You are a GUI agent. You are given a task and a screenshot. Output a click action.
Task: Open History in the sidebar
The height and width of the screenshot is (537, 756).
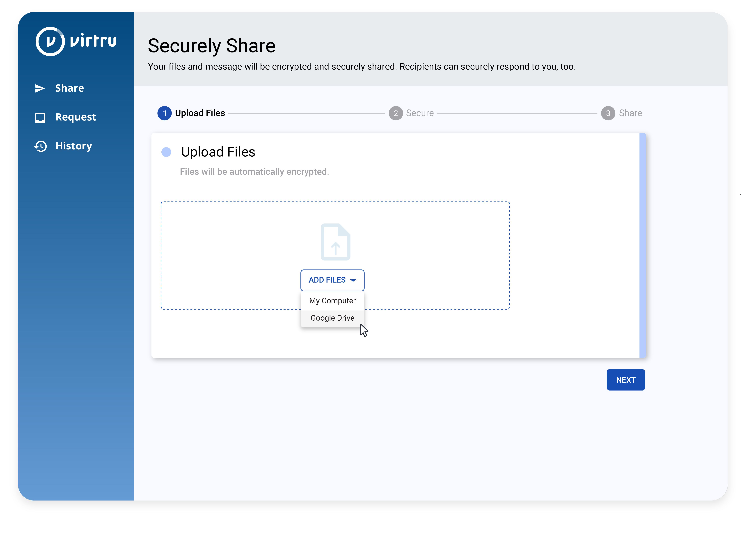[73, 146]
